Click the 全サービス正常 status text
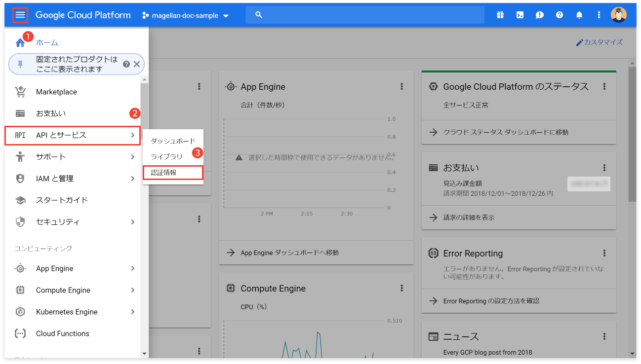 tap(466, 105)
